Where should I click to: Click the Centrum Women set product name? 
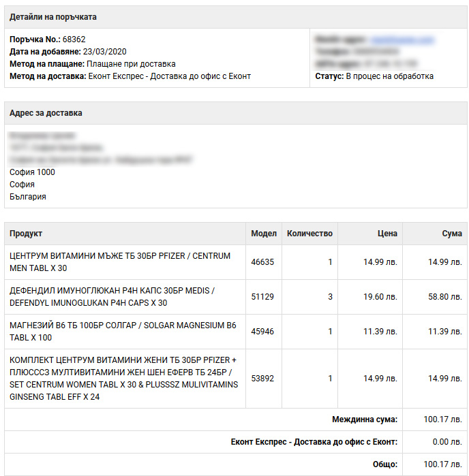pyautogui.click(x=123, y=378)
